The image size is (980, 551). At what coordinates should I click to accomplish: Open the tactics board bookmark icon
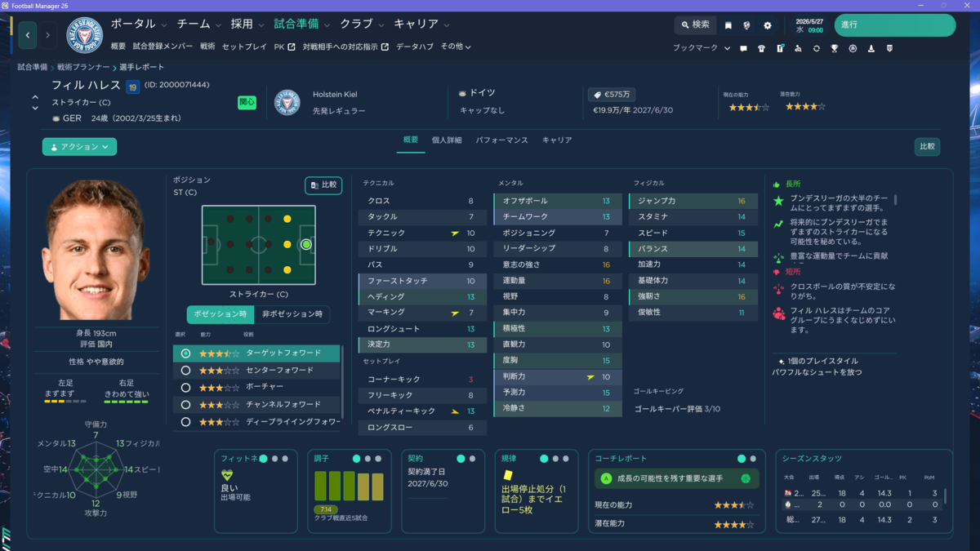coord(780,48)
